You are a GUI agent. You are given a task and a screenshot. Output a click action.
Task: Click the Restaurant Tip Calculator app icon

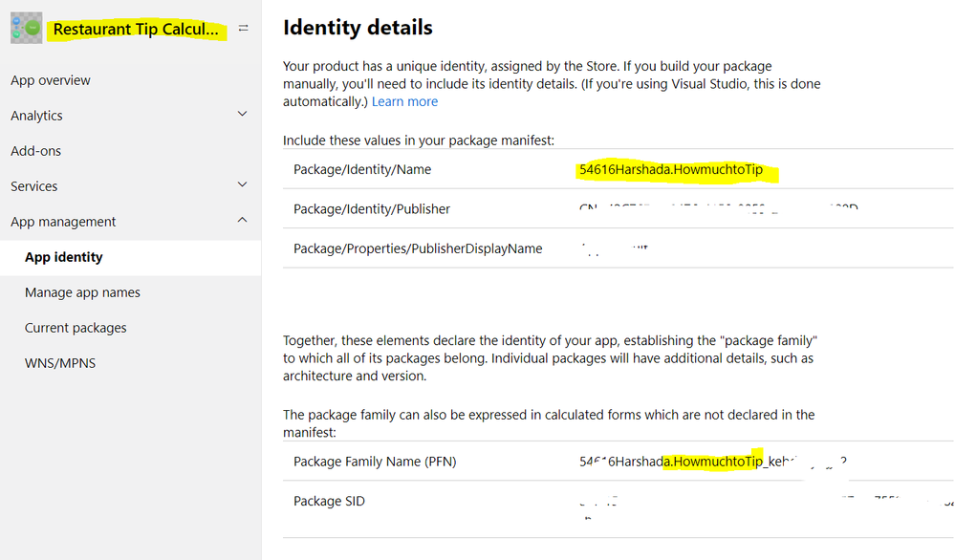(26, 29)
